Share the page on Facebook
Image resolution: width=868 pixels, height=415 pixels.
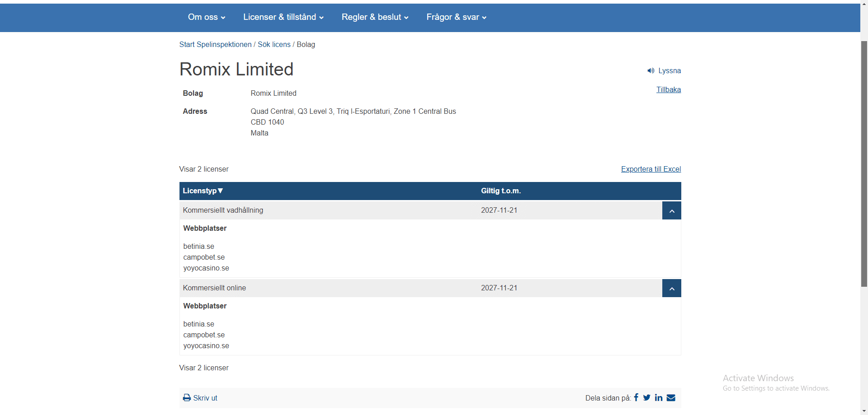[x=636, y=397]
